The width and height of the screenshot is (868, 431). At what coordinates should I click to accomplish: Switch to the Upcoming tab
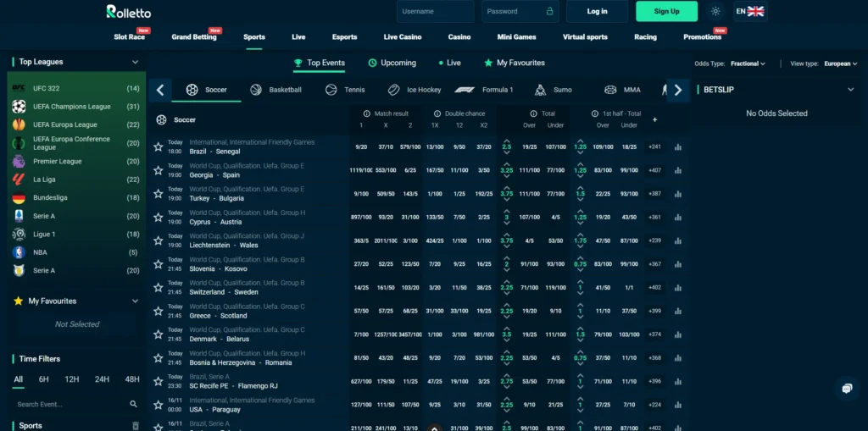(x=392, y=63)
